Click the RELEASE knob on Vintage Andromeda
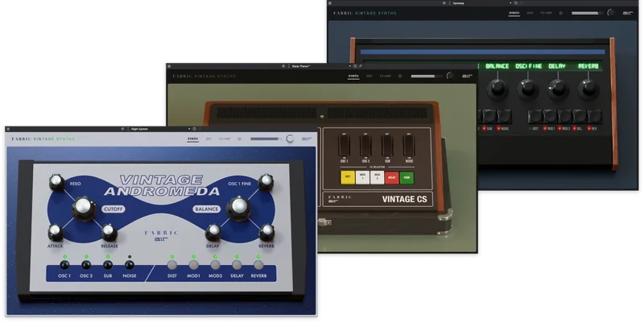This screenshot has width=644, height=323. [x=109, y=233]
